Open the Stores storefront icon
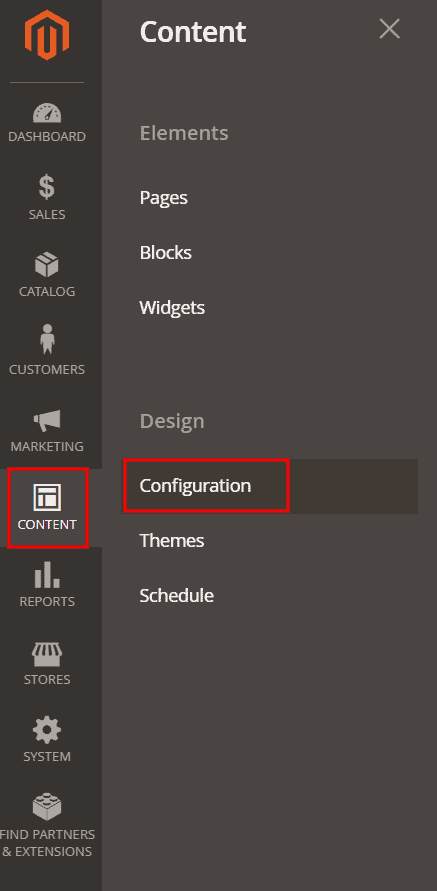Image resolution: width=437 pixels, height=891 pixels. tap(47, 654)
